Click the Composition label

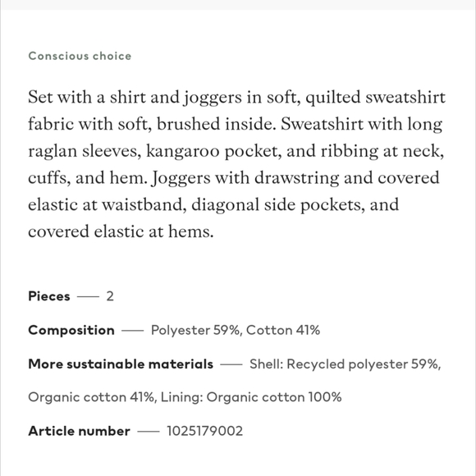pyautogui.click(x=71, y=330)
